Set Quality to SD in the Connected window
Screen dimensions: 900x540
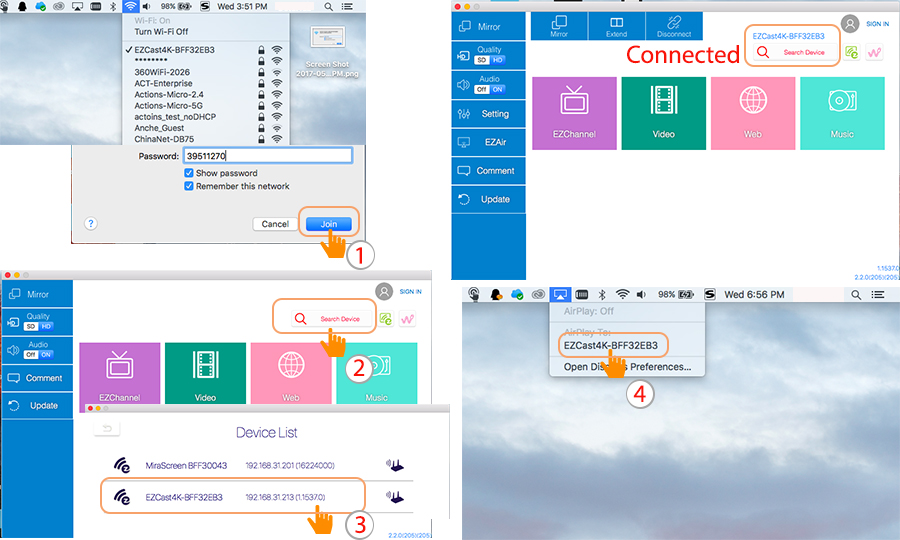[x=482, y=60]
